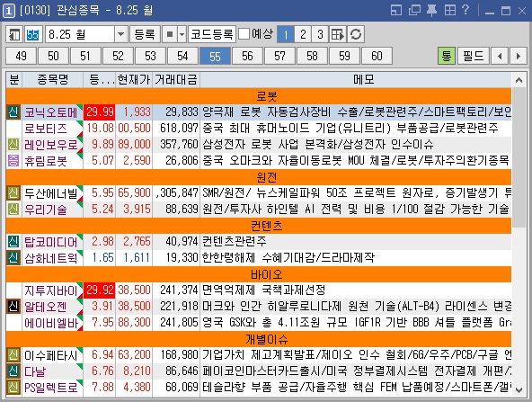Viewport: 532px width, 402px height.
Task: Select view preset 1
Action: tap(286, 34)
